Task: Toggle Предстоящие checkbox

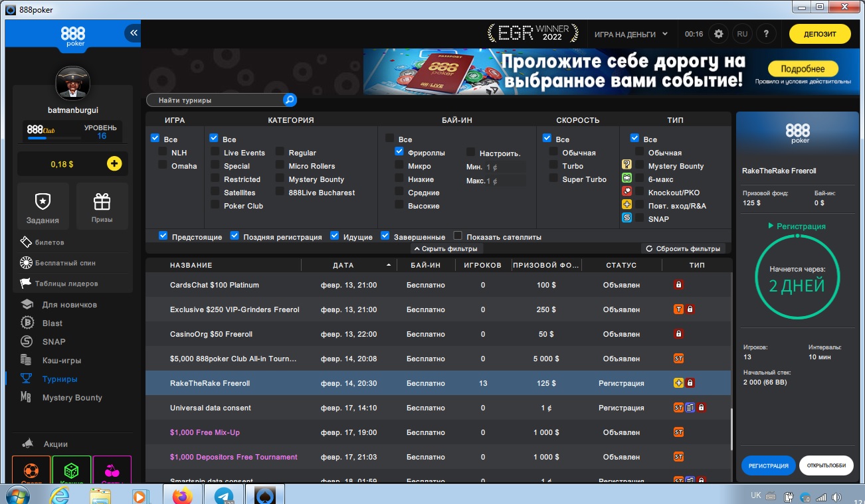Action: tap(163, 236)
